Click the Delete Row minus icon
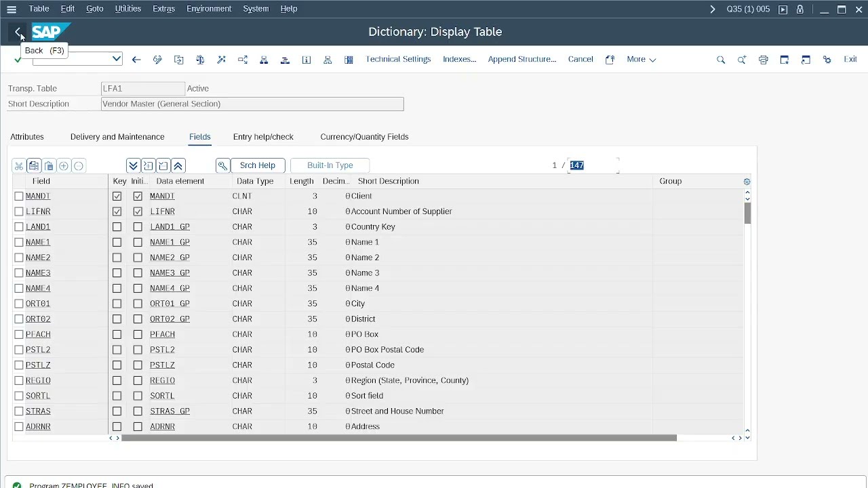 tap(79, 166)
